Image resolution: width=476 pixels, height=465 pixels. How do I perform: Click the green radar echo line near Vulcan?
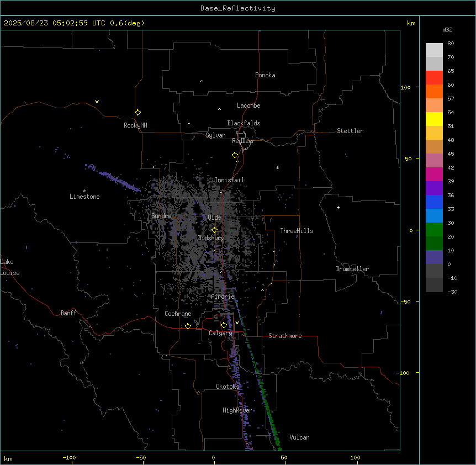click(270, 411)
